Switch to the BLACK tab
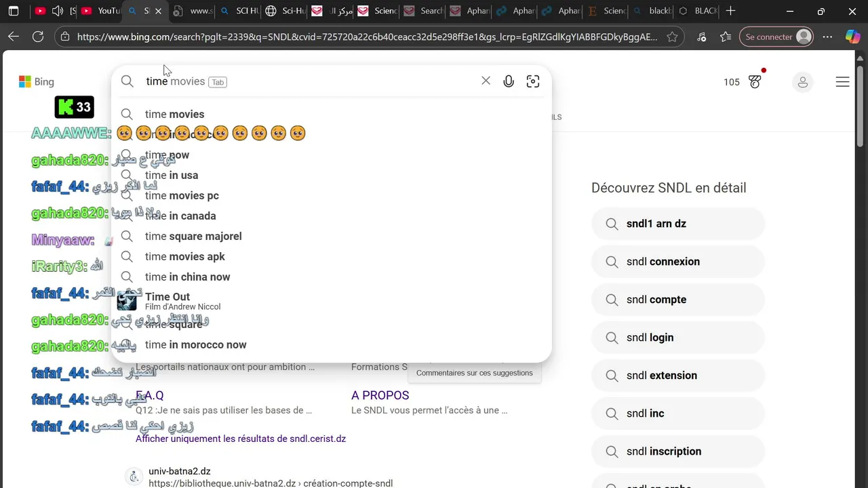 [697, 11]
